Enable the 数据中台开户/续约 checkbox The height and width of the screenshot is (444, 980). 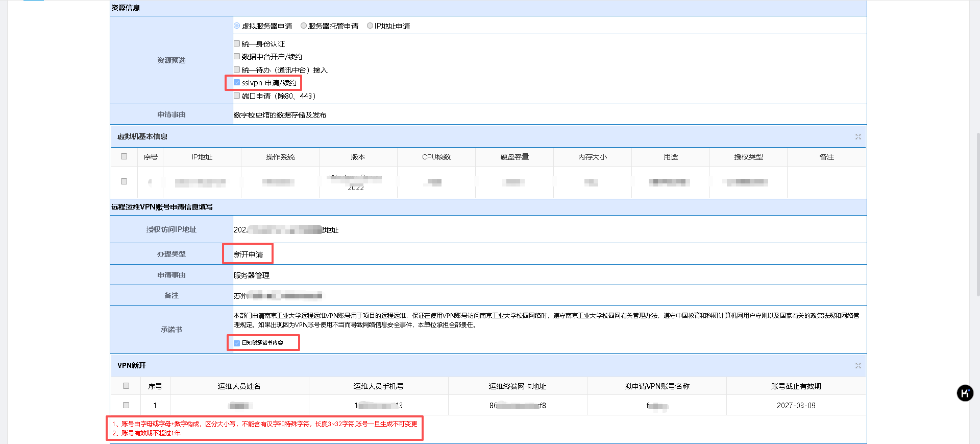tap(237, 56)
